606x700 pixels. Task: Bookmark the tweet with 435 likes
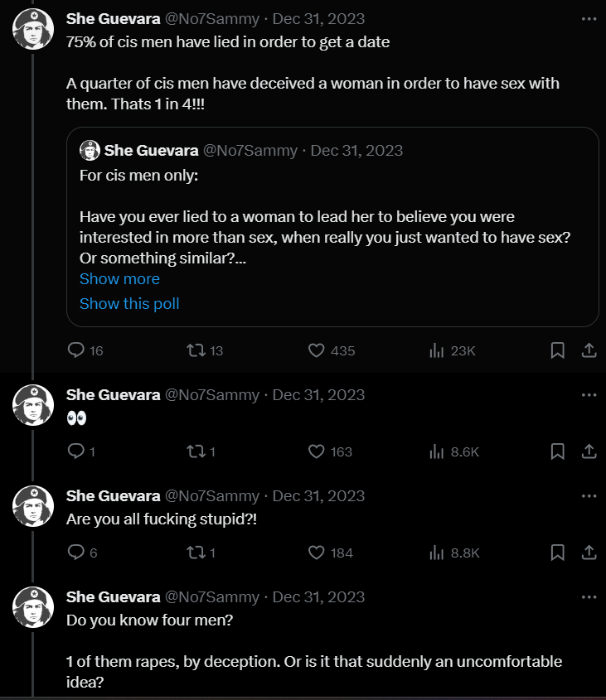[x=558, y=350]
